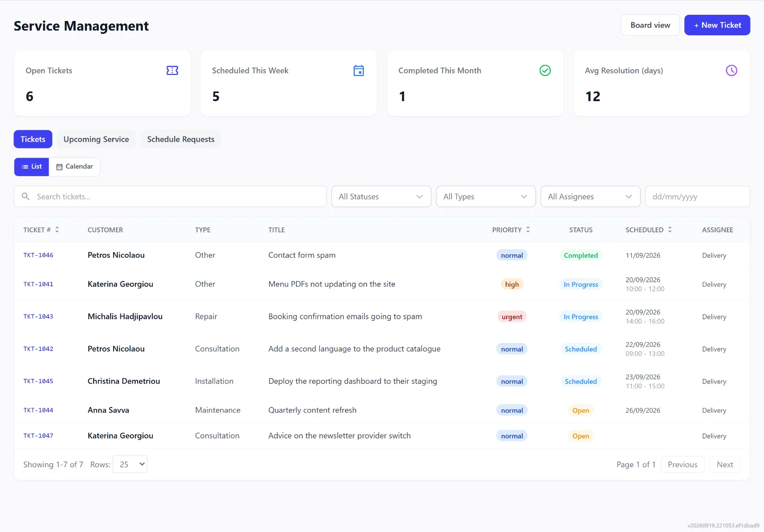Screen dimensions: 764x532
Task: Change the Rows per page selector
Action: click(130, 464)
